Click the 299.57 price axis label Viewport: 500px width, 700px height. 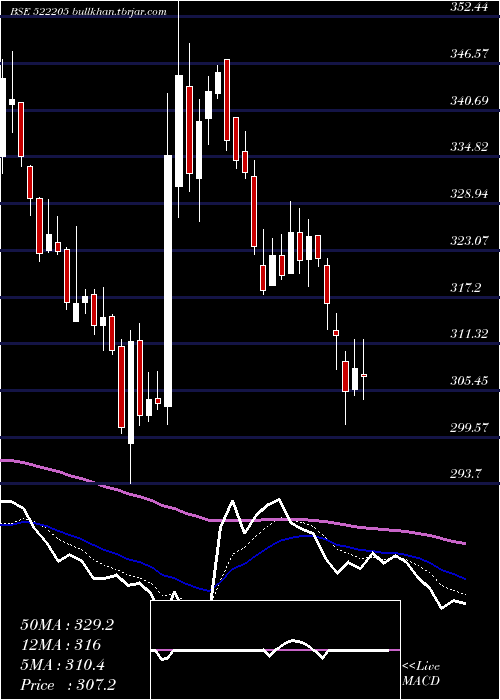(x=469, y=428)
